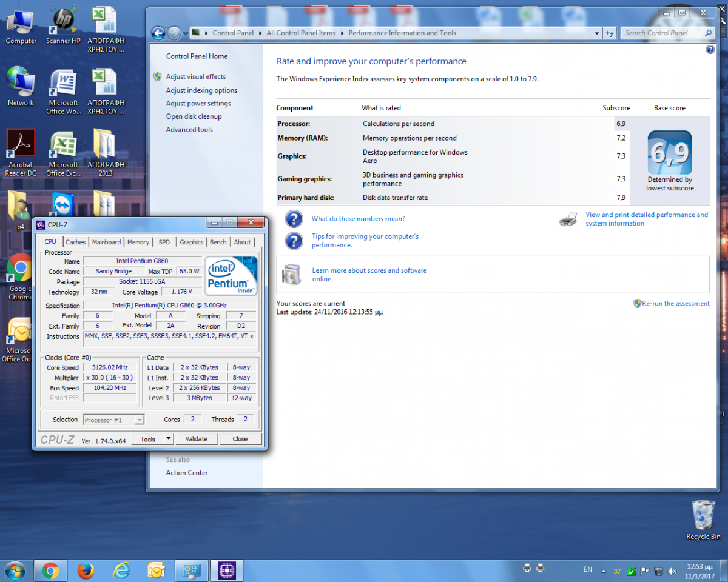This screenshot has width=728, height=582.
Task: Select the p4 folder on the desktop
Action: [x=21, y=210]
